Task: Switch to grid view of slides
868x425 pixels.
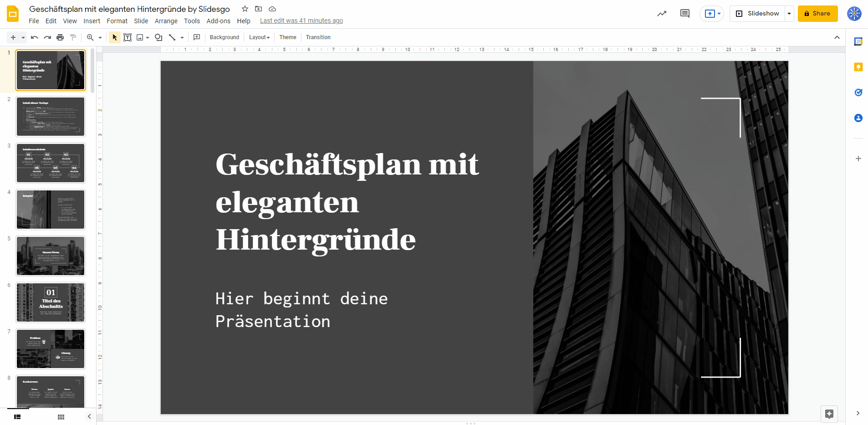Action: tap(61, 416)
